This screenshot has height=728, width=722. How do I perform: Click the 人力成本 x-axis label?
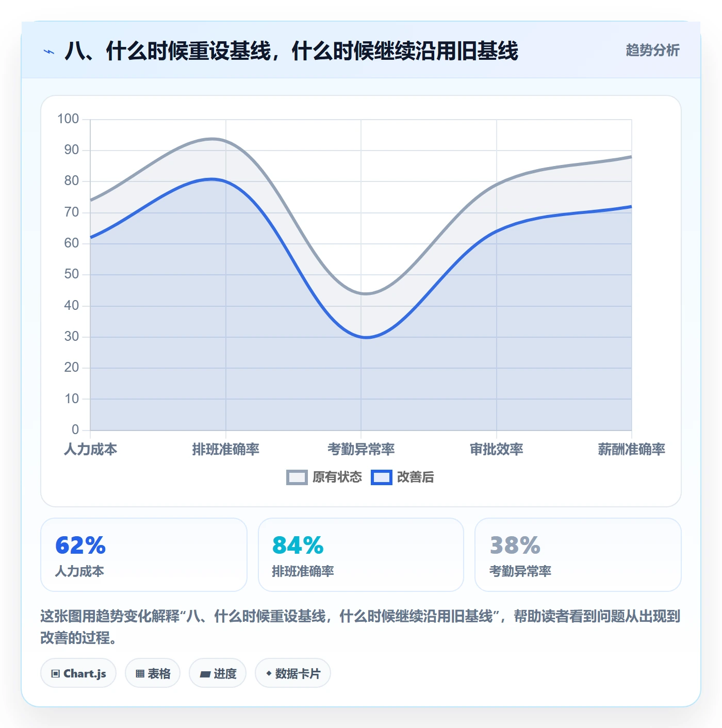91,449
